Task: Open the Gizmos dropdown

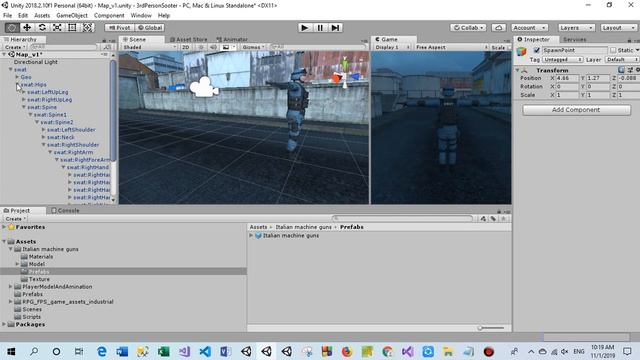Action: point(253,47)
